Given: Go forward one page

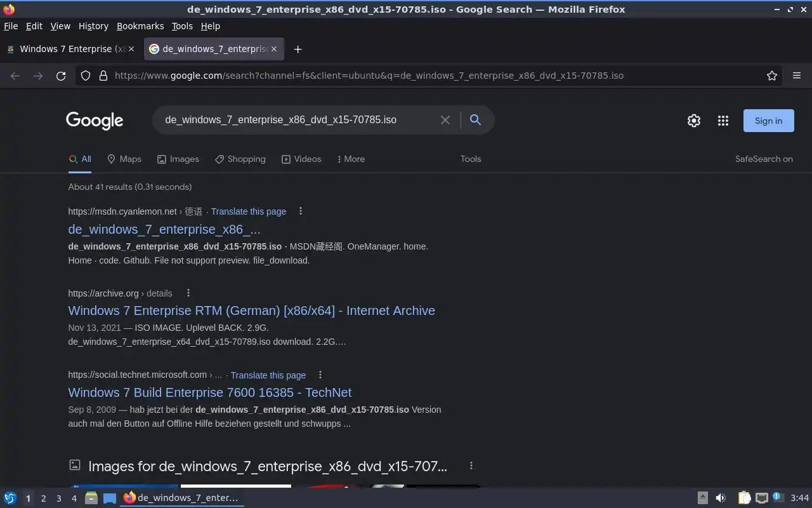Looking at the screenshot, I should point(38,76).
